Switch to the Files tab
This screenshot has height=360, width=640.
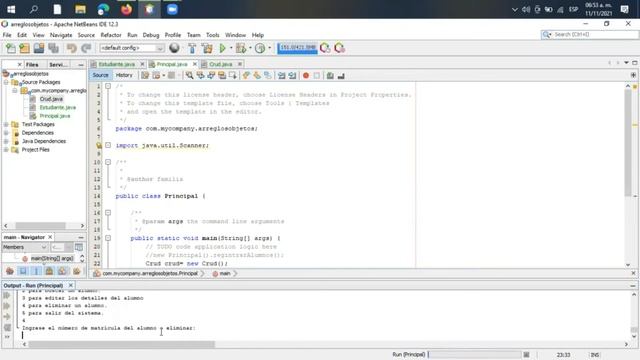tap(32, 64)
